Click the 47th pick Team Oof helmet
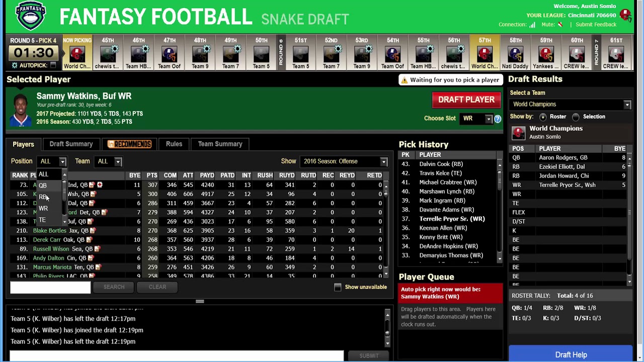Screen dimensions: 644x362 (169, 54)
